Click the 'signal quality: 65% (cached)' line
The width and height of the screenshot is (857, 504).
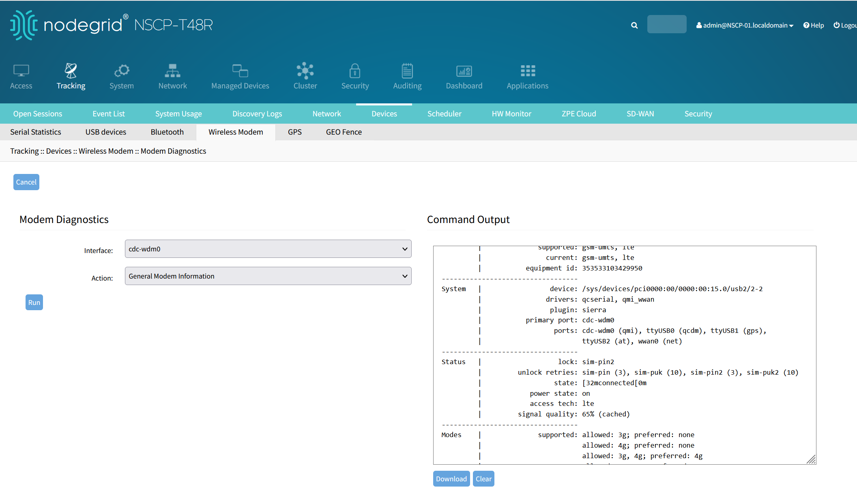[x=573, y=414]
